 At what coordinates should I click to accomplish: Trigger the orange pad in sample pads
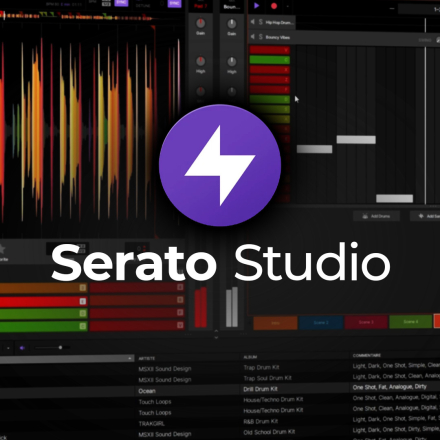[43, 288]
